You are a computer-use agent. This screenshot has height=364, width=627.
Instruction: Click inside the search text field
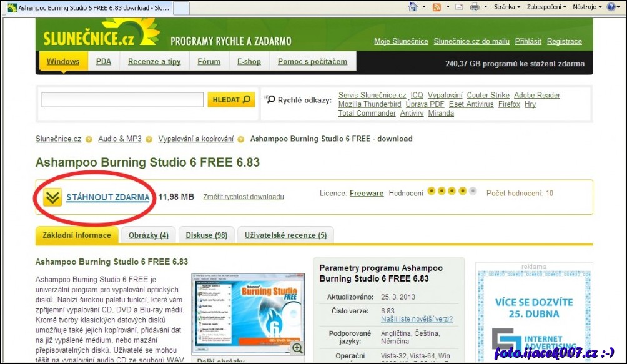[x=122, y=100]
